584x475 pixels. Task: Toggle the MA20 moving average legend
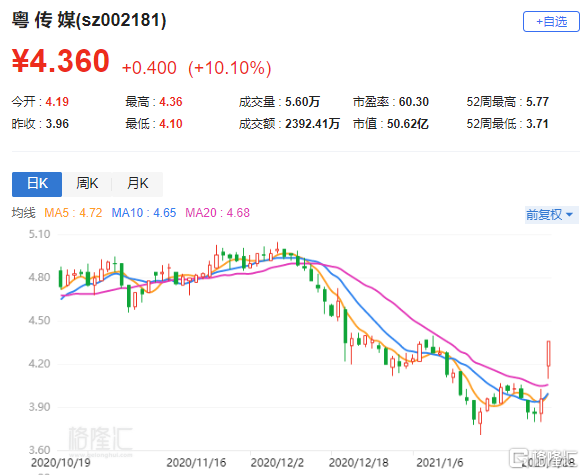218,213
